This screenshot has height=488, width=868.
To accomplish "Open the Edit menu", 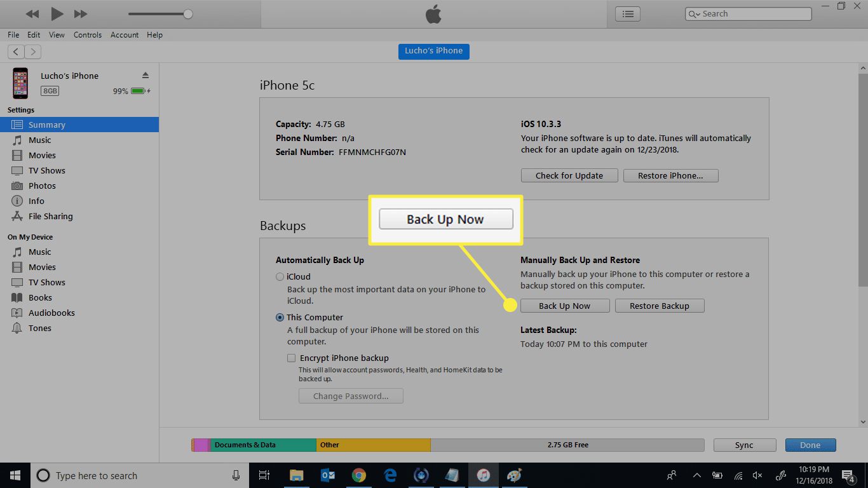I will [x=34, y=35].
